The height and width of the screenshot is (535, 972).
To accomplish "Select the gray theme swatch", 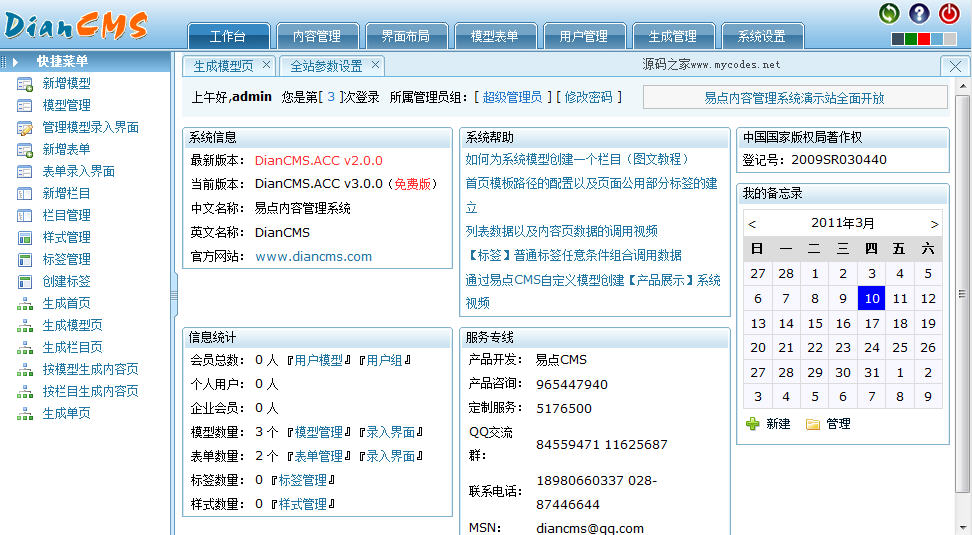I will click(950, 39).
